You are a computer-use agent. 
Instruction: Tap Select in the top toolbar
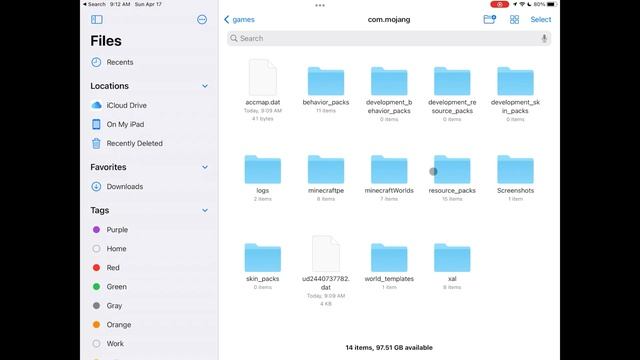[x=540, y=19]
